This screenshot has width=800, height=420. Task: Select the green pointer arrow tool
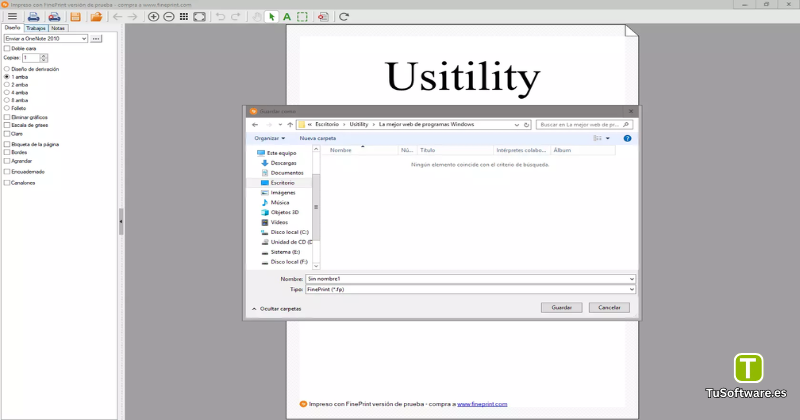point(271,17)
